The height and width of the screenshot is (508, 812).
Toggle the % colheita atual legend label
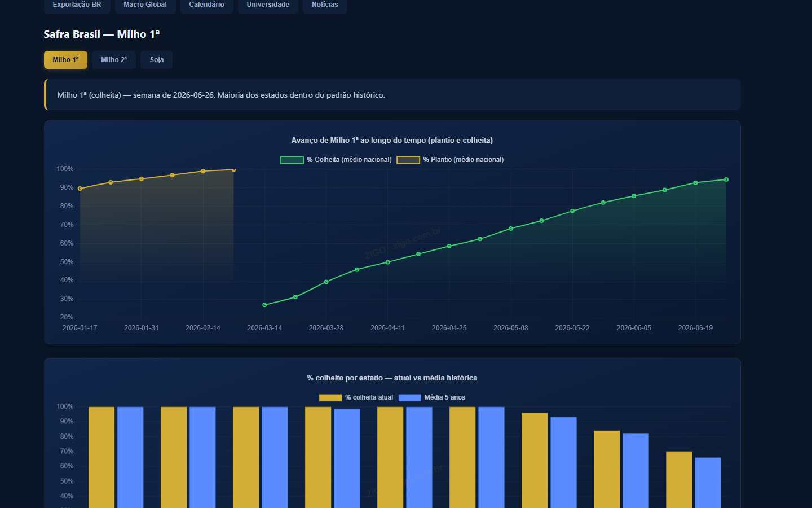[x=369, y=397]
